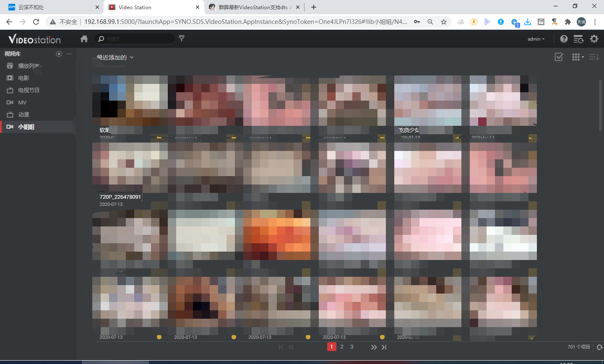Go to results page 2
This screenshot has height=364, width=604.
342,347
